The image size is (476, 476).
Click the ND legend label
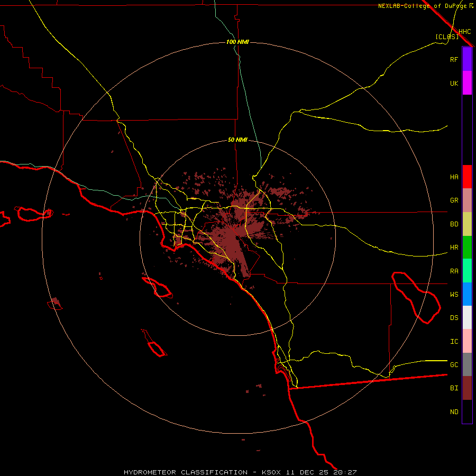pyautogui.click(x=454, y=412)
